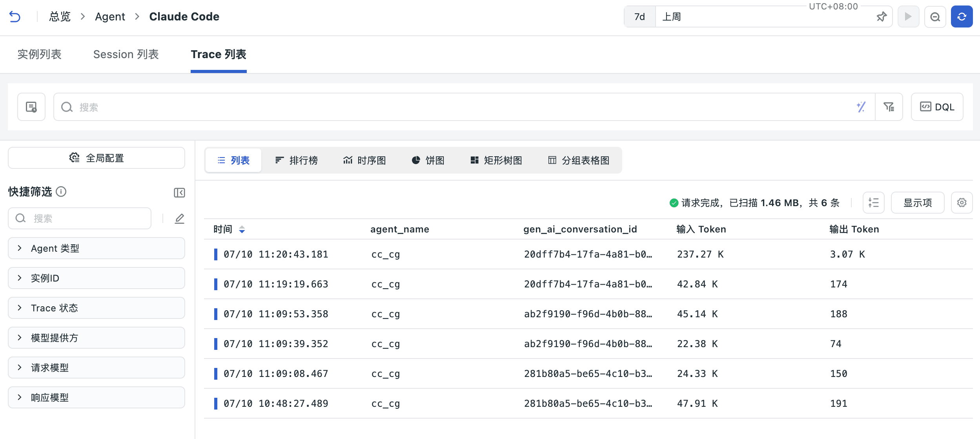Switch to 饼图 pie chart view

pos(428,160)
